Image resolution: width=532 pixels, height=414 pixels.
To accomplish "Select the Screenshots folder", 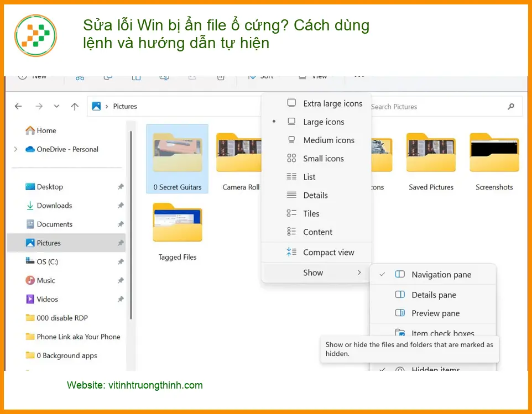I will pos(494,162).
